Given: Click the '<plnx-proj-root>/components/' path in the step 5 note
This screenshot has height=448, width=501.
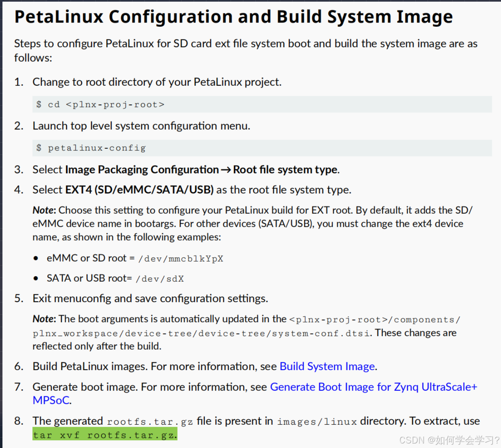Looking at the screenshot, I should pyautogui.click(x=375, y=320).
